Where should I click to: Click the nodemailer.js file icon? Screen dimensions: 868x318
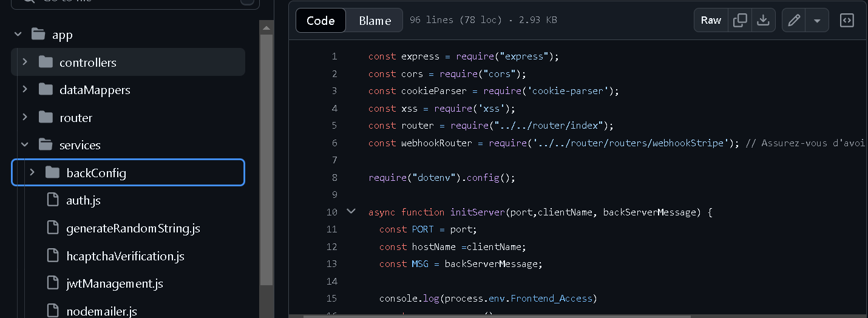point(53,311)
